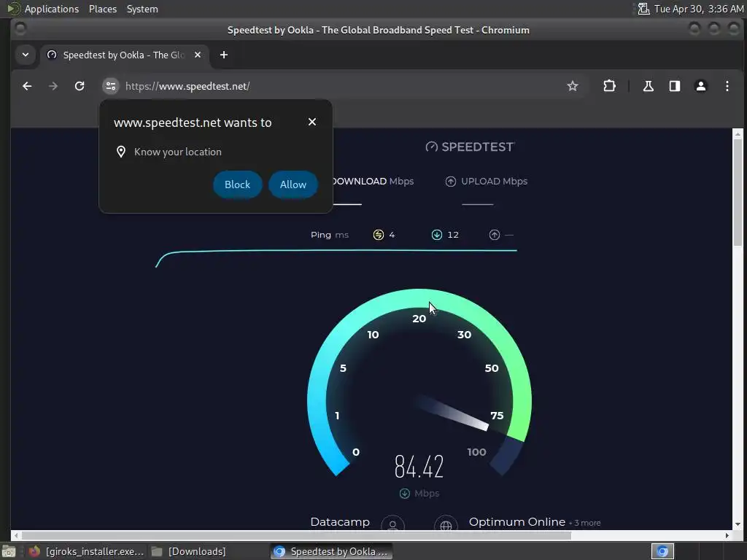Close the Speedtest by Ookla tab
Viewport: 747px width, 560px height.
[x=198, y=55]
